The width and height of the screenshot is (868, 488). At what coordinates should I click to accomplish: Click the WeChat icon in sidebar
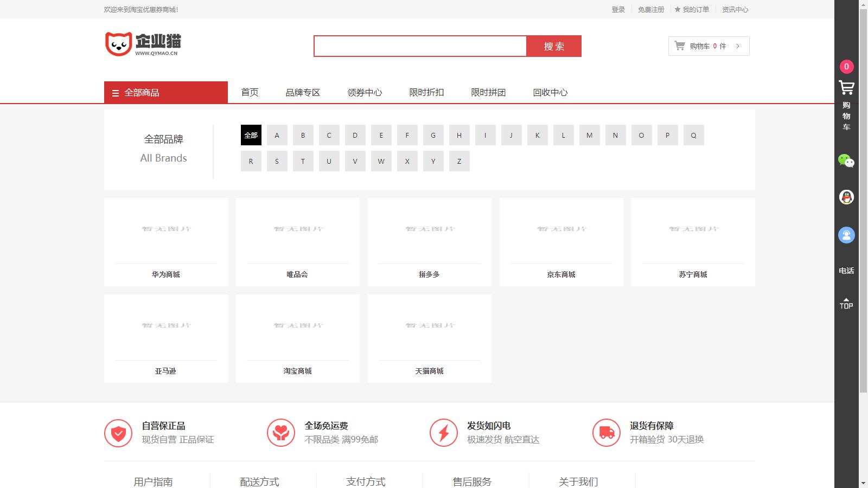(846, 160)
